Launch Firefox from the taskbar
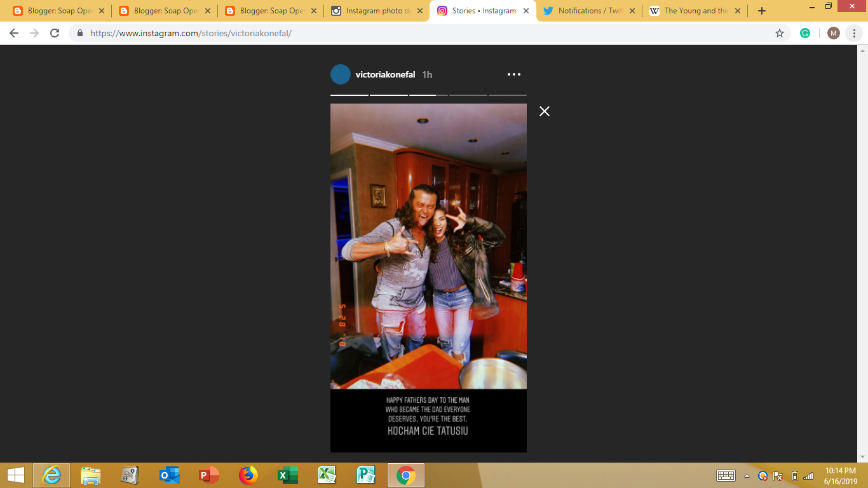This screenshot has height=488, width=868. coord(248,475)
